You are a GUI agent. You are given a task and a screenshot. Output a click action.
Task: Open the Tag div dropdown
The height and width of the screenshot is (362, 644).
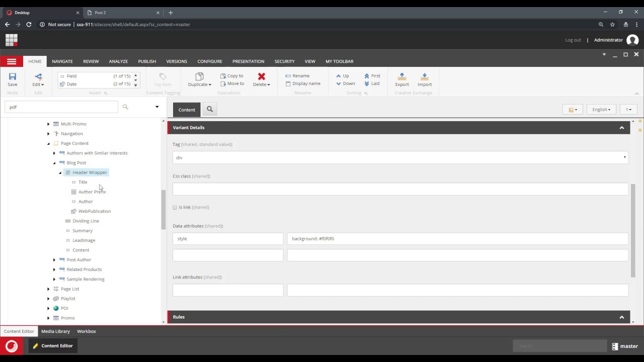tap(400, 157)
